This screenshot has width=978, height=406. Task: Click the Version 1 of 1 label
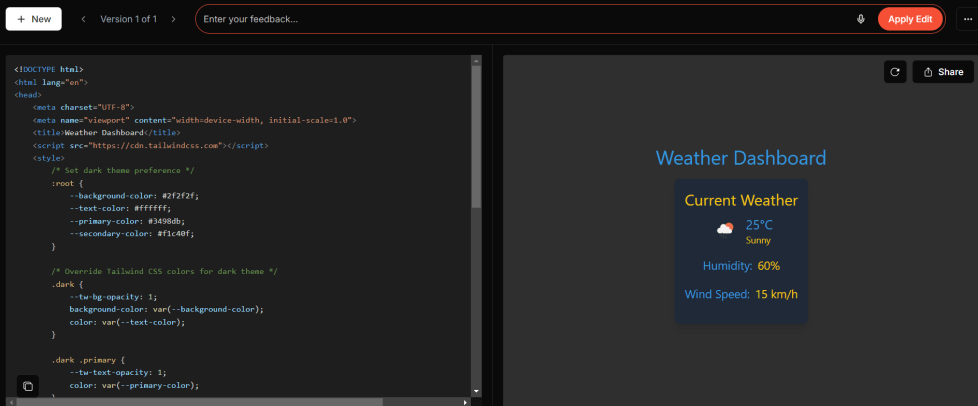(x=128, y=19)
